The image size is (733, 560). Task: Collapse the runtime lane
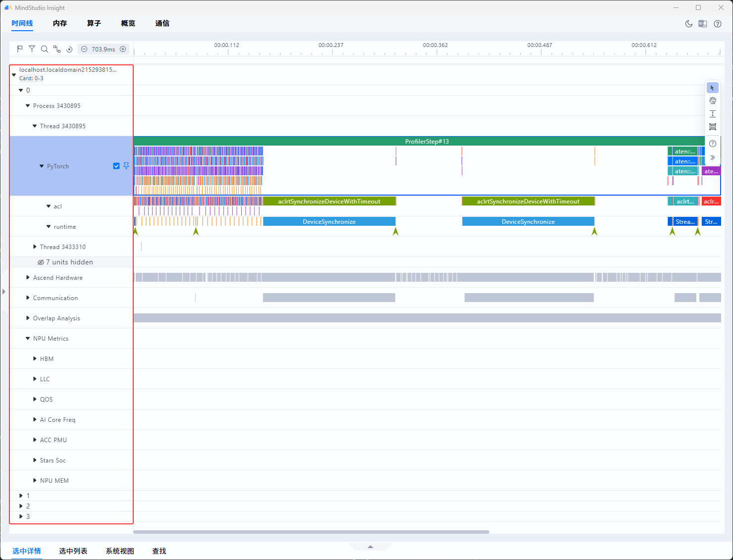click(x=49, y=226)
